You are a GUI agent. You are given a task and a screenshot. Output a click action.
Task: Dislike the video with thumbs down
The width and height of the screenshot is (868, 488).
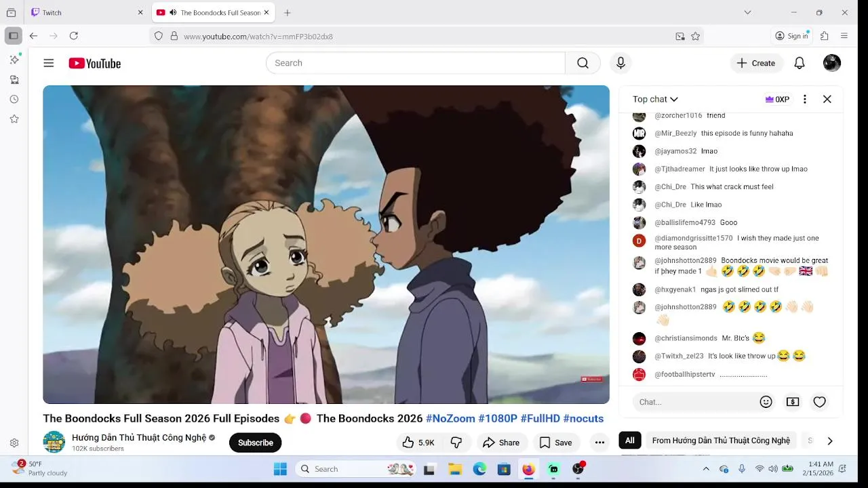point(456,443)
